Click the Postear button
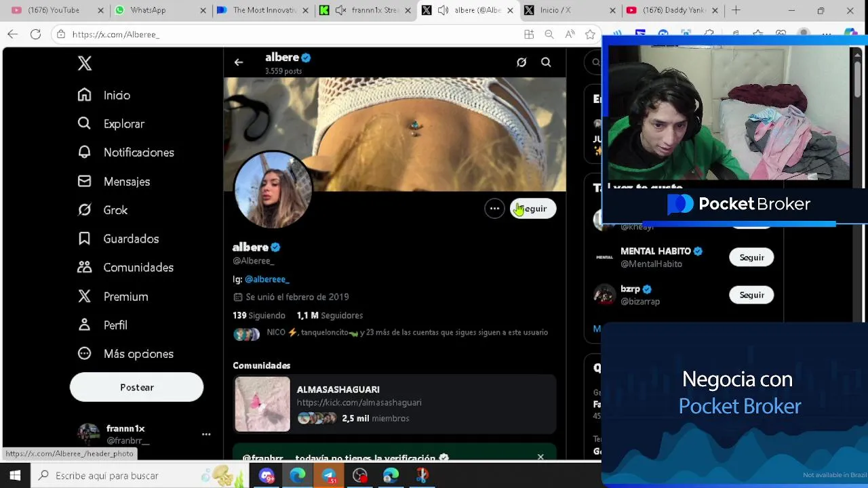The height and width of the screenshot is (488, 868). click(x=136, y=387)
